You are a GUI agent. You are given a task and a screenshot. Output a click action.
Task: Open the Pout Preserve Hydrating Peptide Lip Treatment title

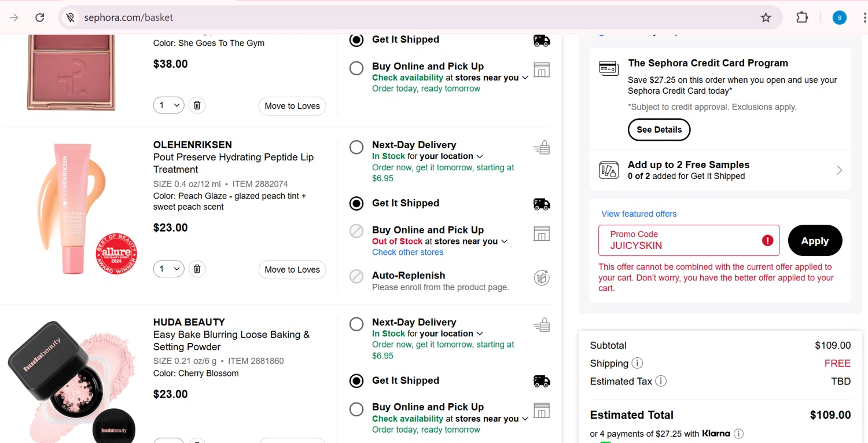pos(233,163)
